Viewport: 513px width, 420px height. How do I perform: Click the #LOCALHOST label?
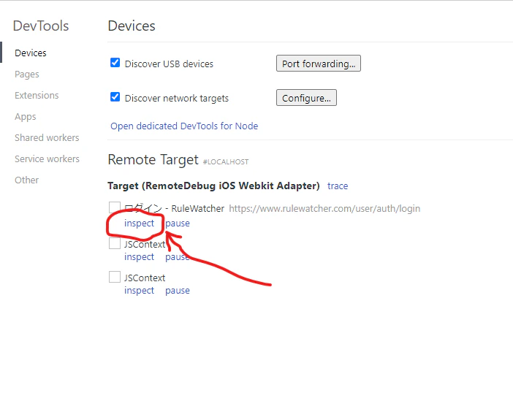coord(226,162)
